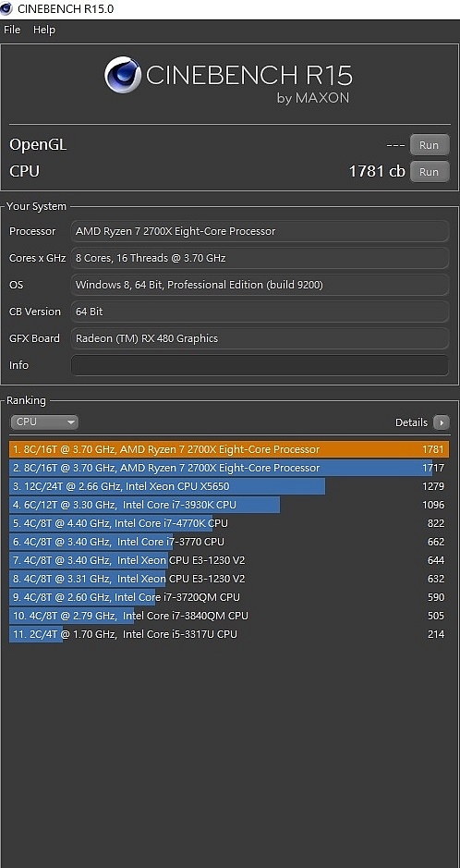Click the Processor field showing Ryzen 7 2700X
This screenshot has width=460, height=868.
[x=260, y=231]
